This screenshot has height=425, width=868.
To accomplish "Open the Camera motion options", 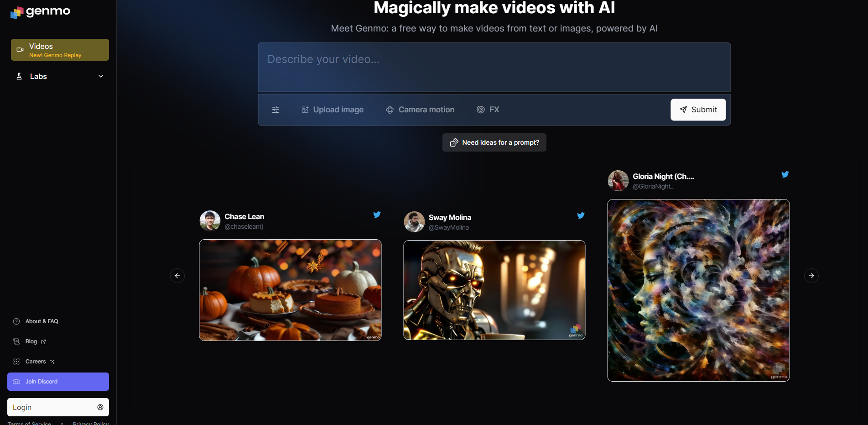I will (x=420, y=110).
